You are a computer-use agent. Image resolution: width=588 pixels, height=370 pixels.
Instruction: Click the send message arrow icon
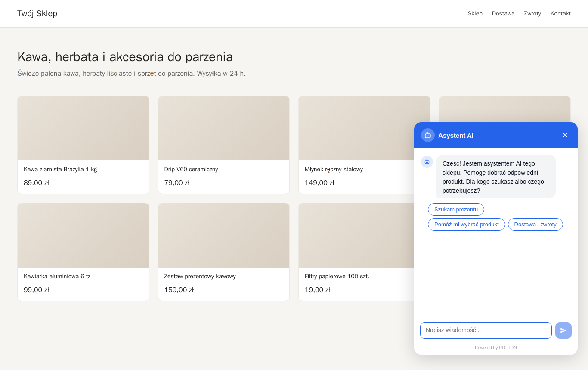(563, 330)
